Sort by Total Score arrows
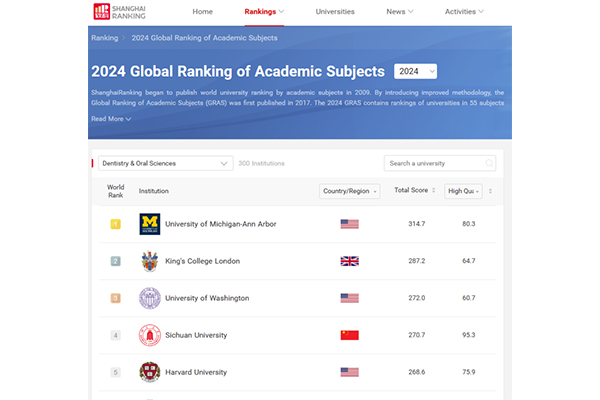Screen dimensions: 600x400 [x=434, y=190]
